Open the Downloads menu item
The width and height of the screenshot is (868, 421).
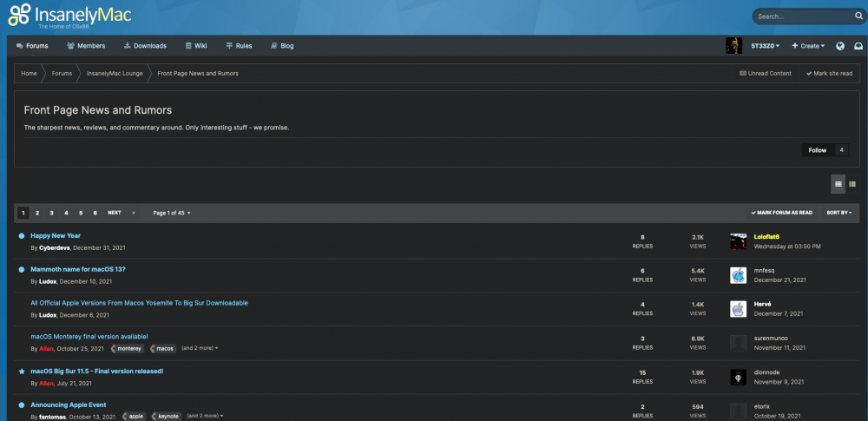tap(145, 46)
